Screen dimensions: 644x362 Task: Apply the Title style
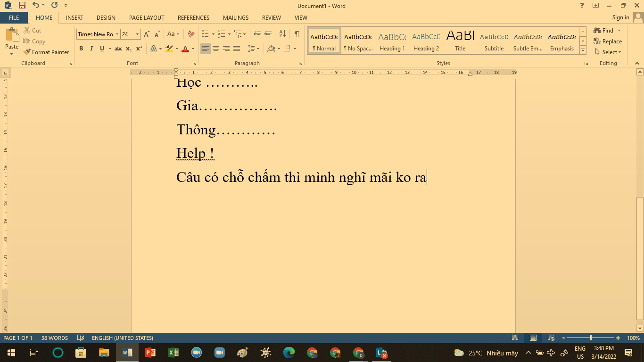coord(460,41)
